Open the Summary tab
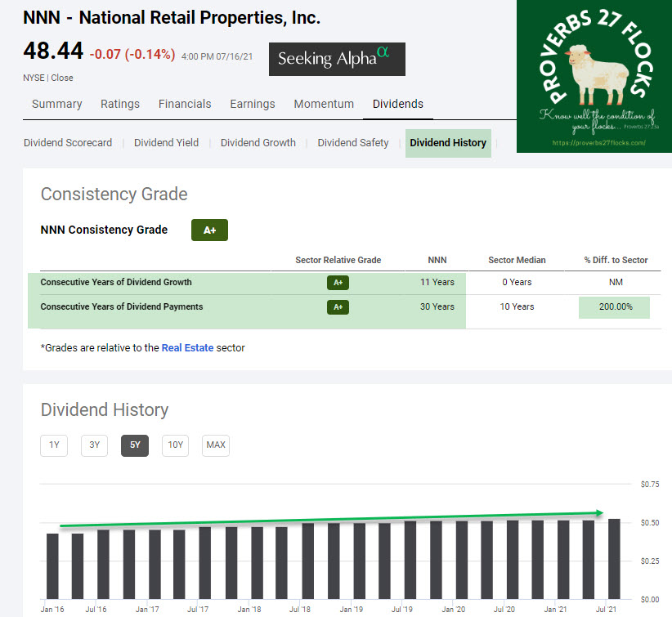 click(x=57, y=104)
